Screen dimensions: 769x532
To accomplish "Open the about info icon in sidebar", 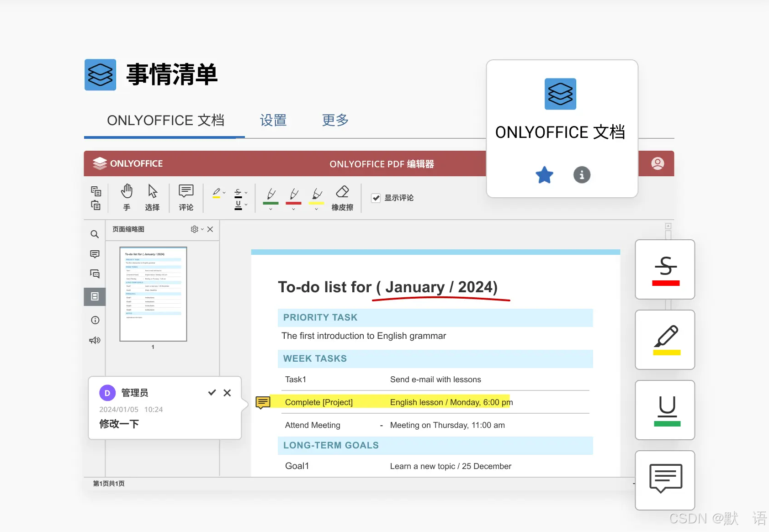I will (x=95, y=320).
